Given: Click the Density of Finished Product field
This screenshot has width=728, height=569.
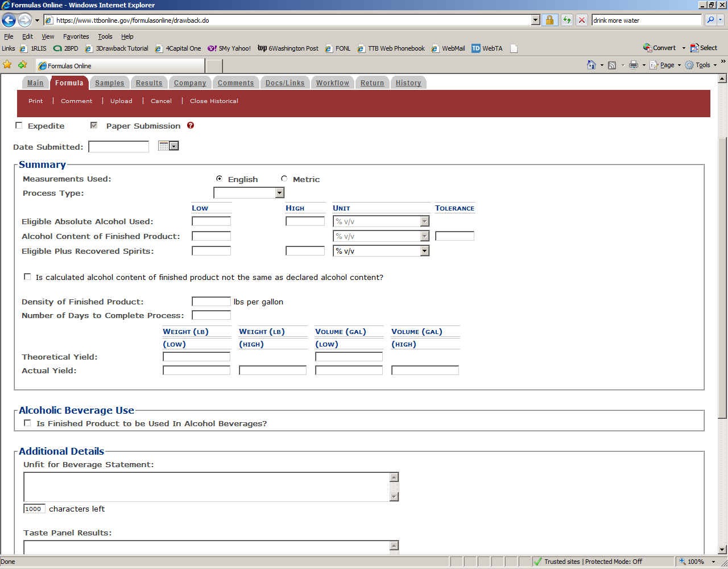Looking at the screenshot, I should tap(211, 302).
